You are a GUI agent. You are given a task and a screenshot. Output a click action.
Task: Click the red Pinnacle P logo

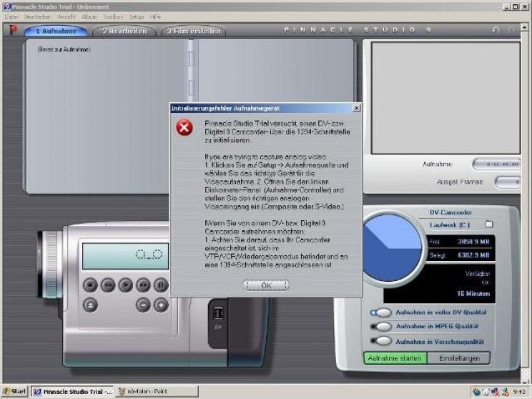tap(13, 30)
